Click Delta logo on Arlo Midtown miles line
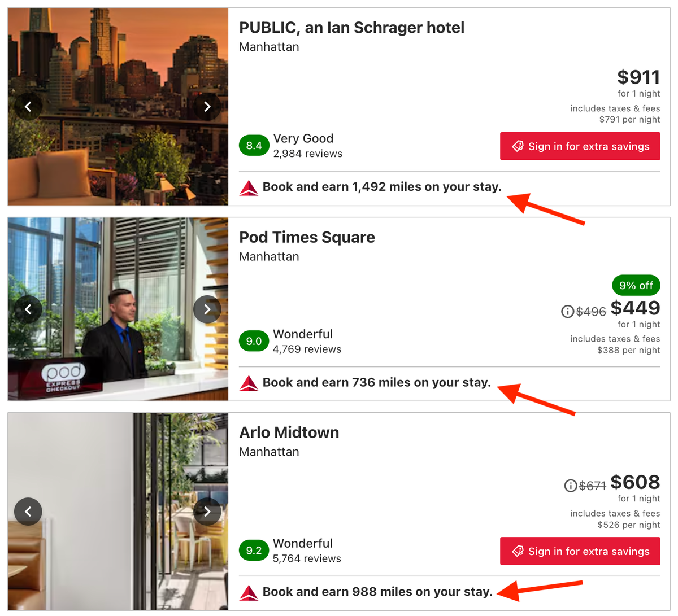678x616 pixels. click(x=249, y=592)
